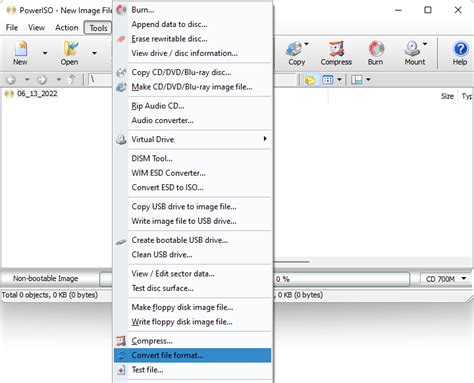
Task: Choose Compress... from the Tools menu
Action: [x=193, y=341]
